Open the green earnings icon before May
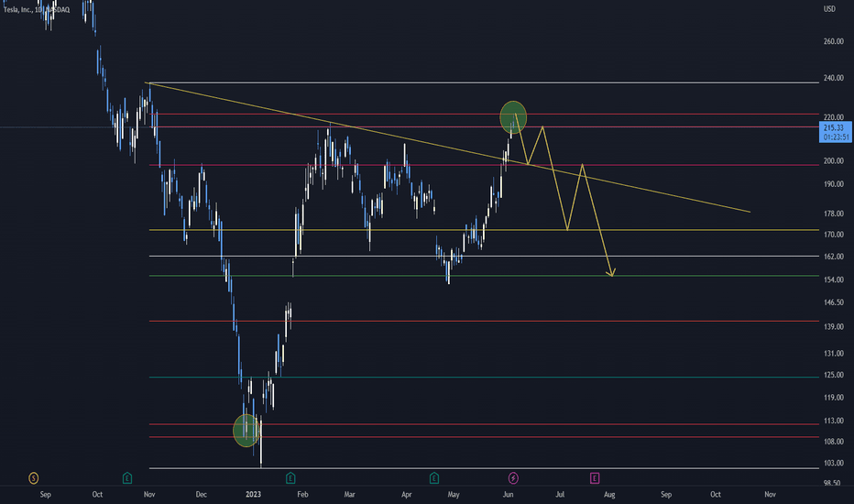Image resolution: width=854 pixels, height=504 pixels. 434,478
